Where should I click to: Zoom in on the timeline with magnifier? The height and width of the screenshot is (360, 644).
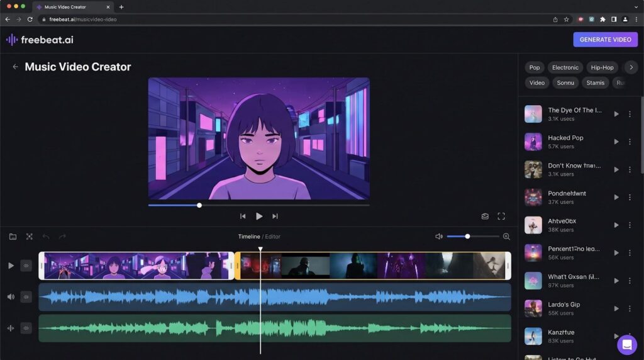[x=506, y=237]
